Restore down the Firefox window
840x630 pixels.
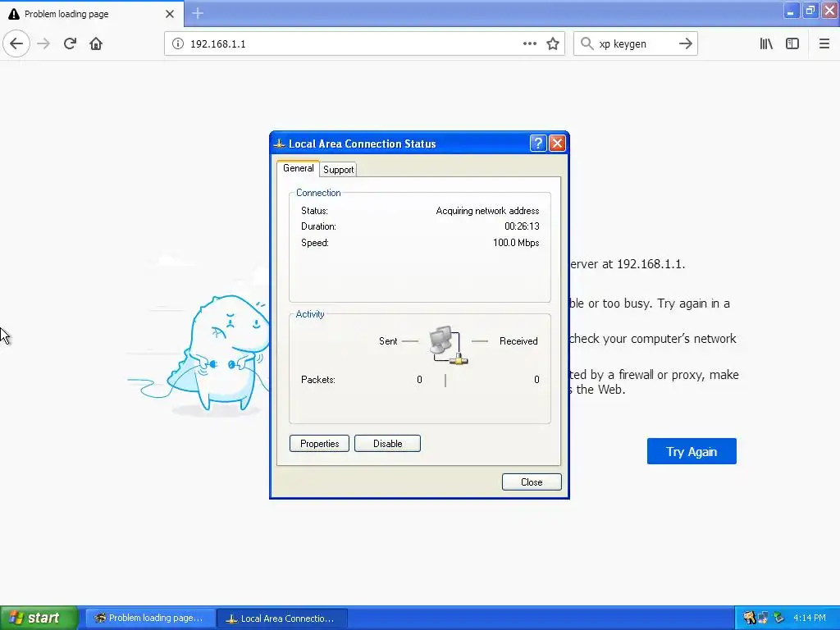810,11
